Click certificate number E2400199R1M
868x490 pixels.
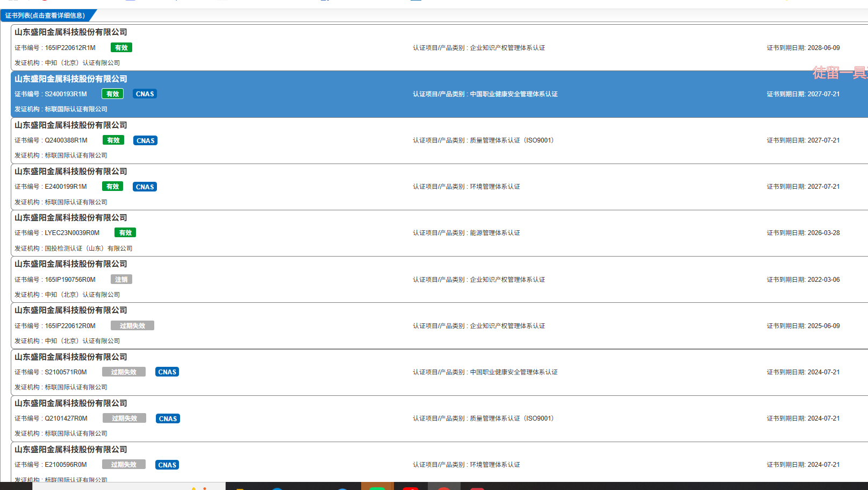66,187
